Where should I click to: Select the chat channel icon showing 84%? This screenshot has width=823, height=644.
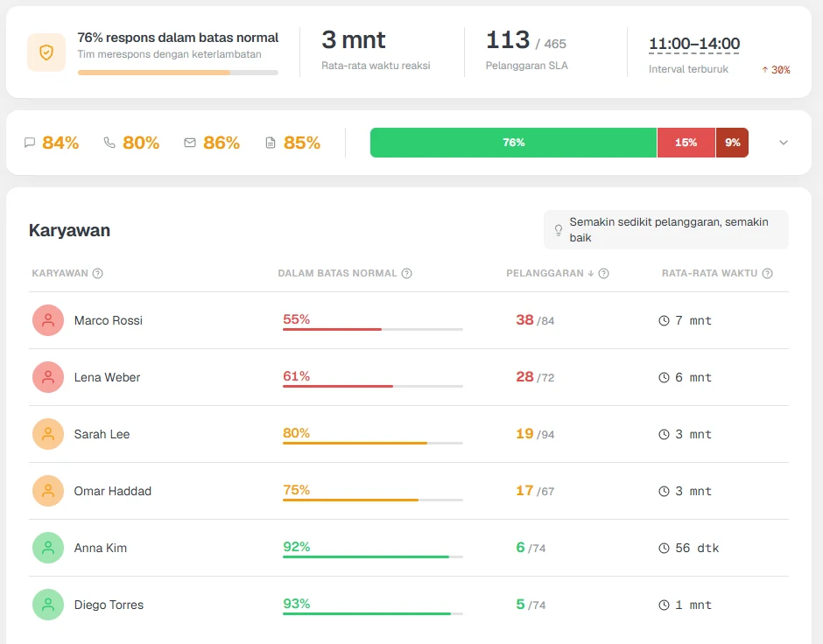[30, 143]
